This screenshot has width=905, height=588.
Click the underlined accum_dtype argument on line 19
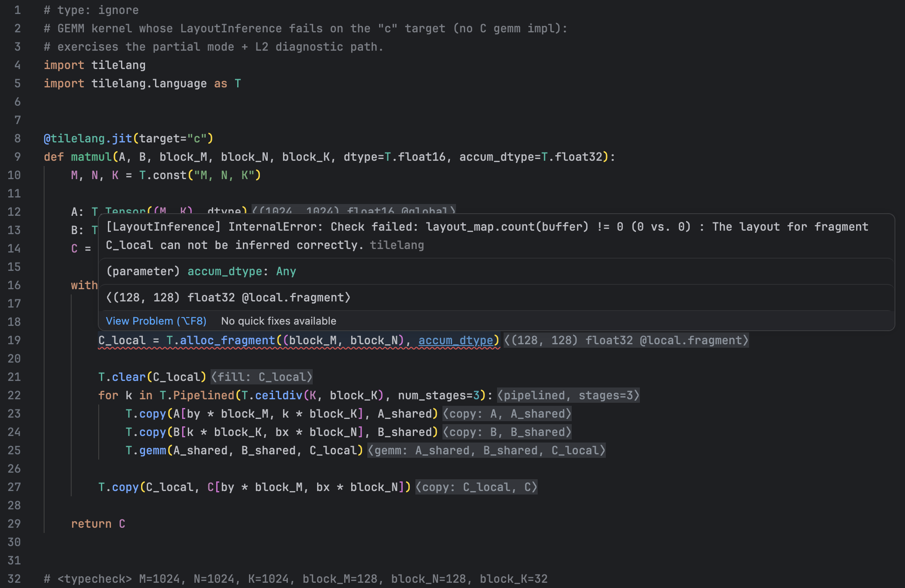tap(456, 340)
